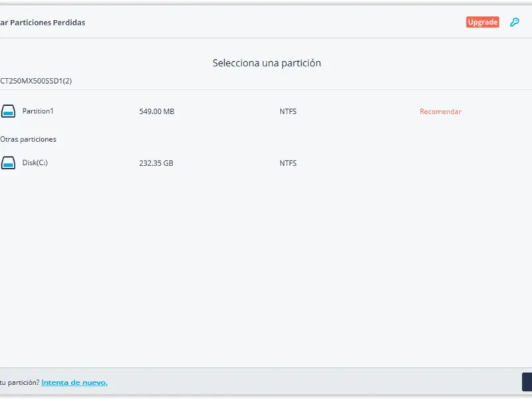This screenshot has width=532, height=399.
Task: Click the 'tu partición?' text in footer
Action: coord(19,382)
